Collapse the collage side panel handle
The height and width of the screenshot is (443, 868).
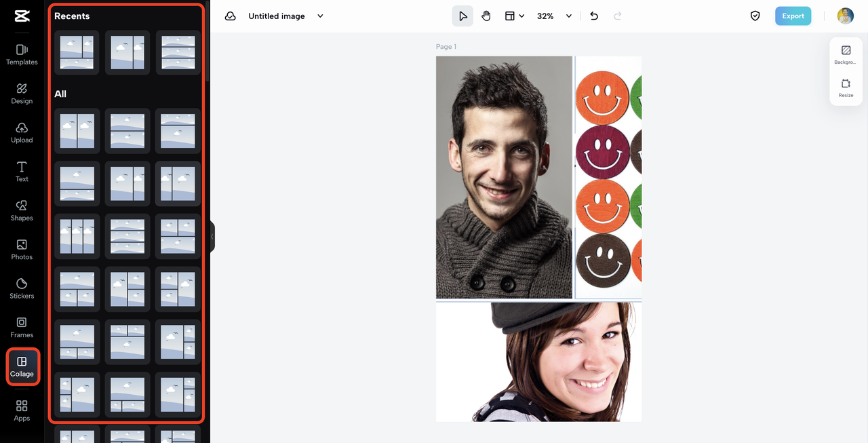tap(212, 236)
